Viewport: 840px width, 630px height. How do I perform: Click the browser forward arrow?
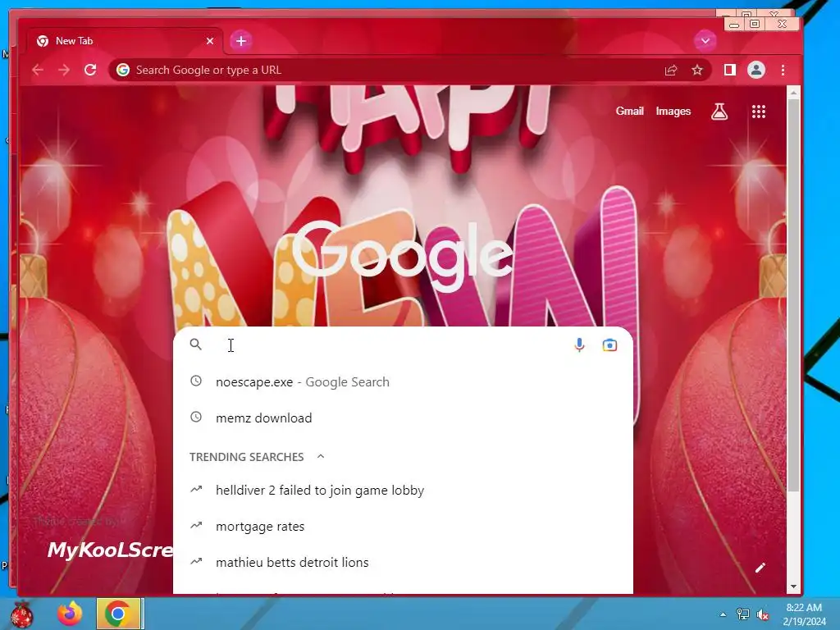click(64, 70)
